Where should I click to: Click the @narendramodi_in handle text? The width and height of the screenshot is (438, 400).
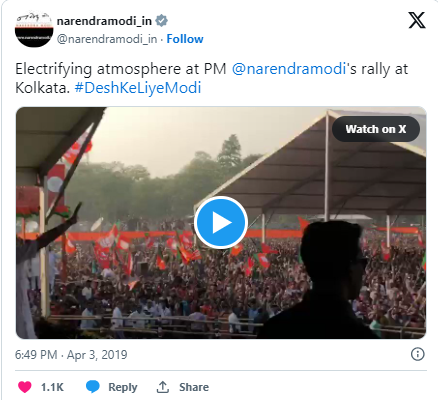pos(107,39)
